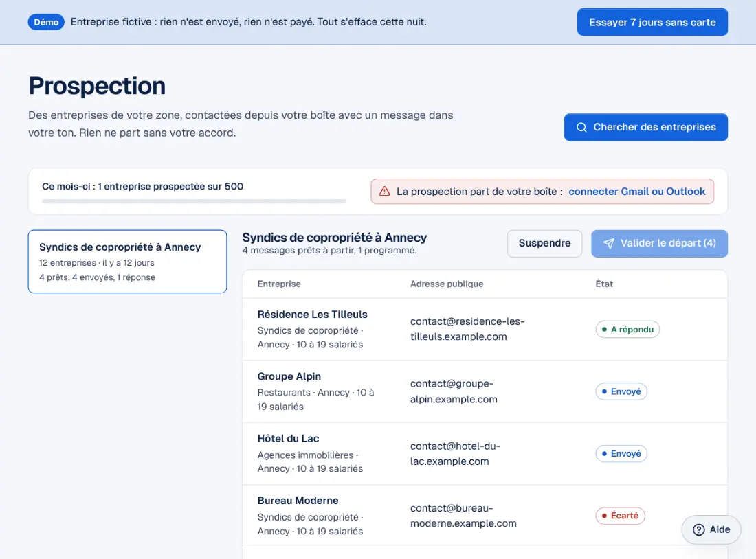
Task: Open the Résidence Les Tilleuls row
Action: (485, 329)
